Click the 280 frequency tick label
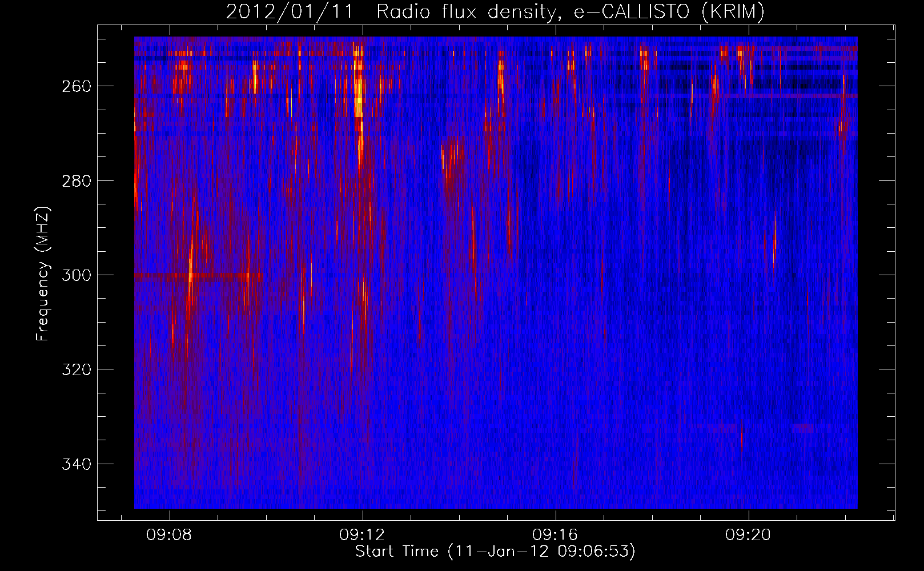Screen dimensions: 924x571 click(x=76, y=181)
